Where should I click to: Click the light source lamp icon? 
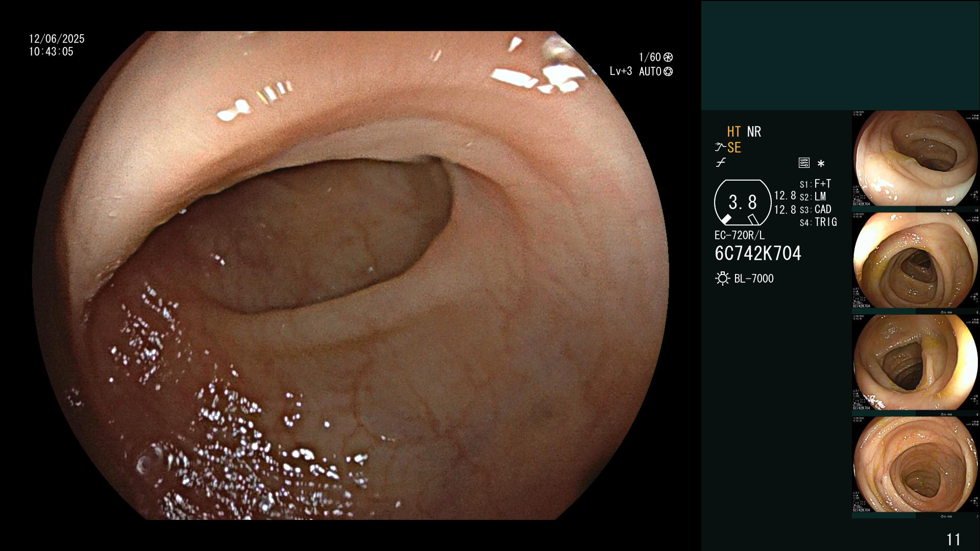723,279
